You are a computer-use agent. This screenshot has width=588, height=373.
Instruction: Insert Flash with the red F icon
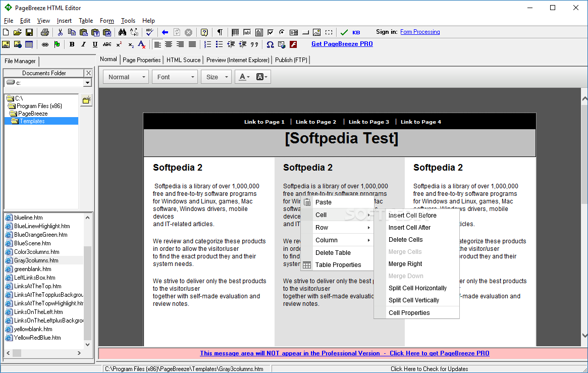293,44
